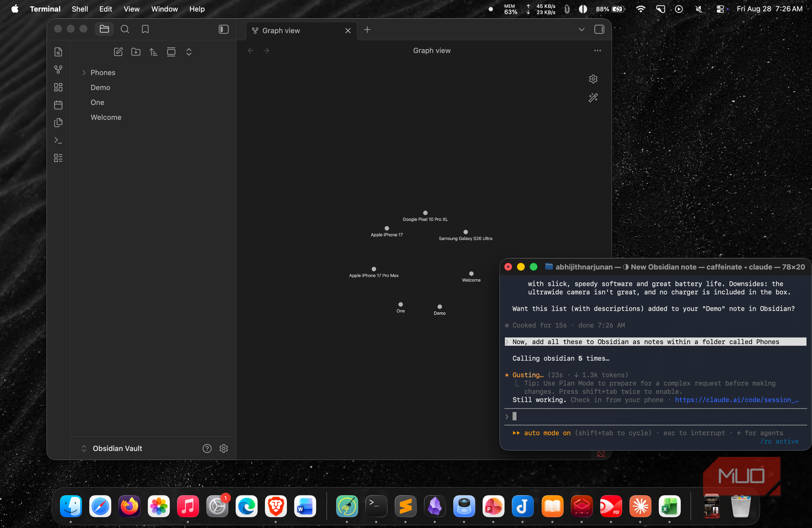Open the Help menu

click(197, 9)
